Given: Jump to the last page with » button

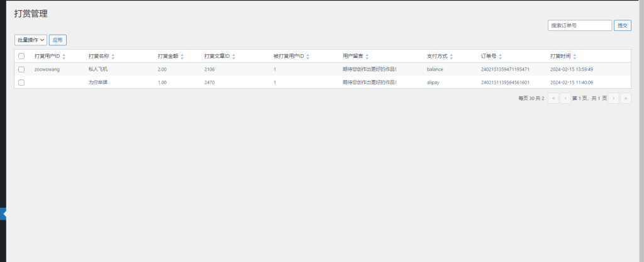Looking at the screenshot, I should click(x=625, y=98).
